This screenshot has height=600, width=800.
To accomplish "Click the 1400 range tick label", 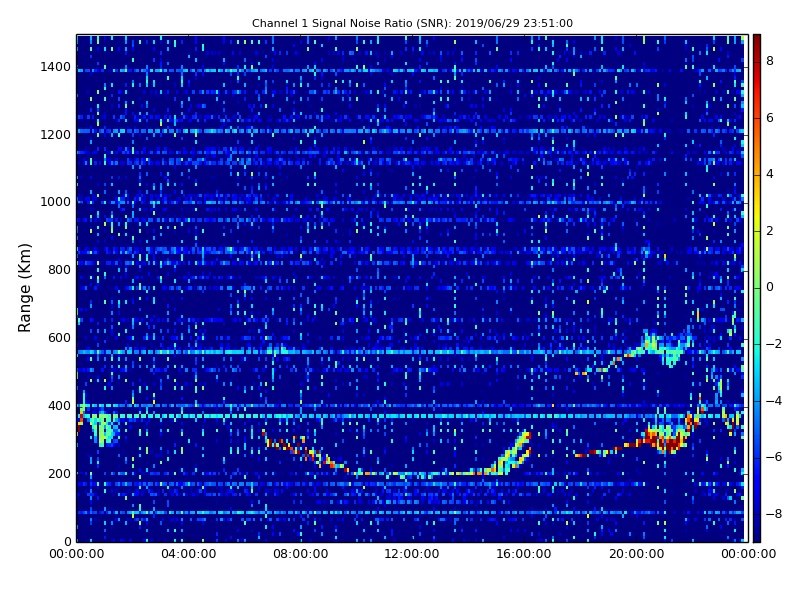I will pyautogui.click(x=56, y=67).
